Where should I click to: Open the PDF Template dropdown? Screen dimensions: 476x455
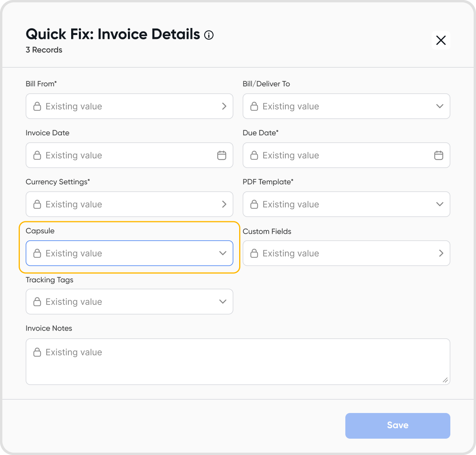click(x=440, y=204)
